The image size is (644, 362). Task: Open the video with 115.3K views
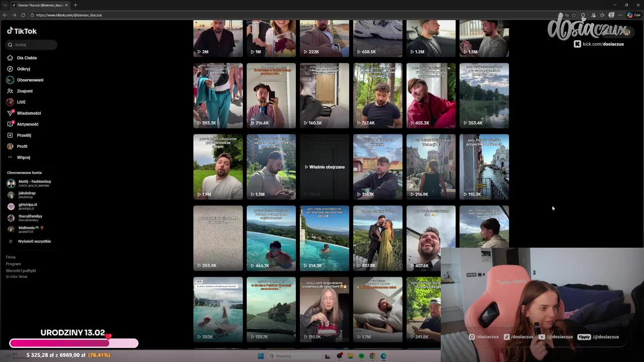(484, 167)
